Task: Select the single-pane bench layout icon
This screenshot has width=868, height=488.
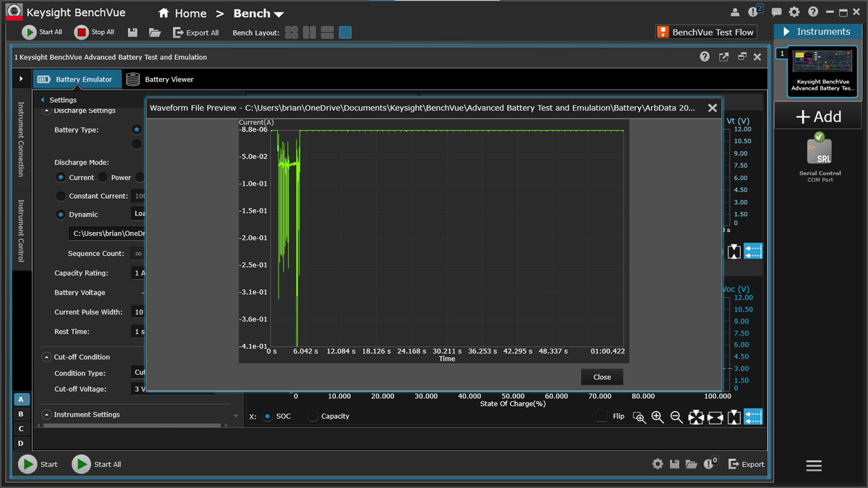Action: (x=345, y=33)
